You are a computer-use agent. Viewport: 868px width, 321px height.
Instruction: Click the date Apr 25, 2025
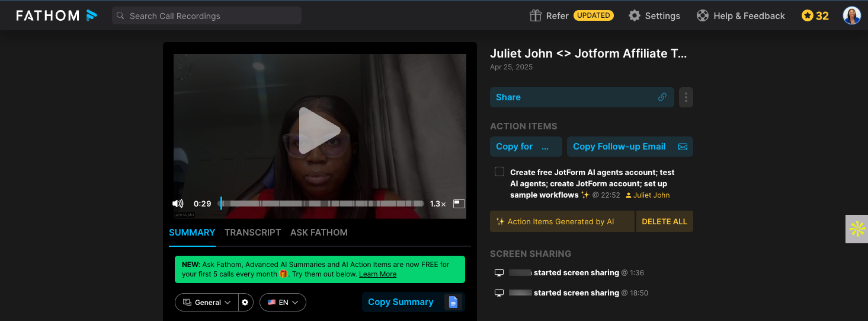tap(511, 67)
